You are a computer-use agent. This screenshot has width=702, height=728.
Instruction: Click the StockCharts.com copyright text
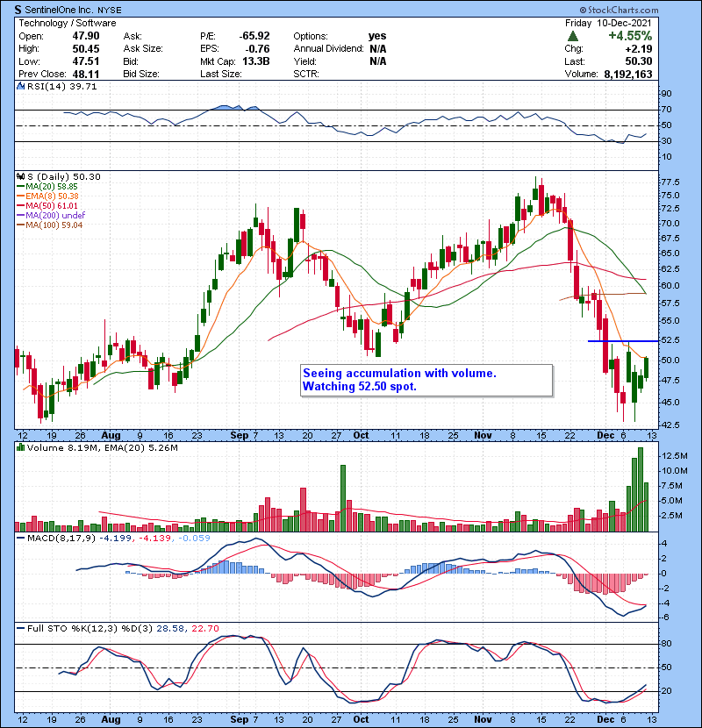click(619, 10)
